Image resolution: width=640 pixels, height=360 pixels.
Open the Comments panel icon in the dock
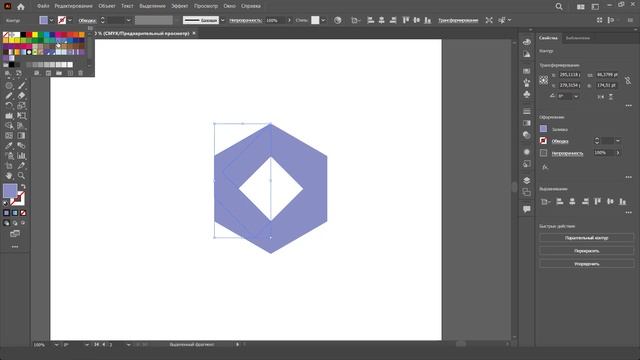coord(527,209)
